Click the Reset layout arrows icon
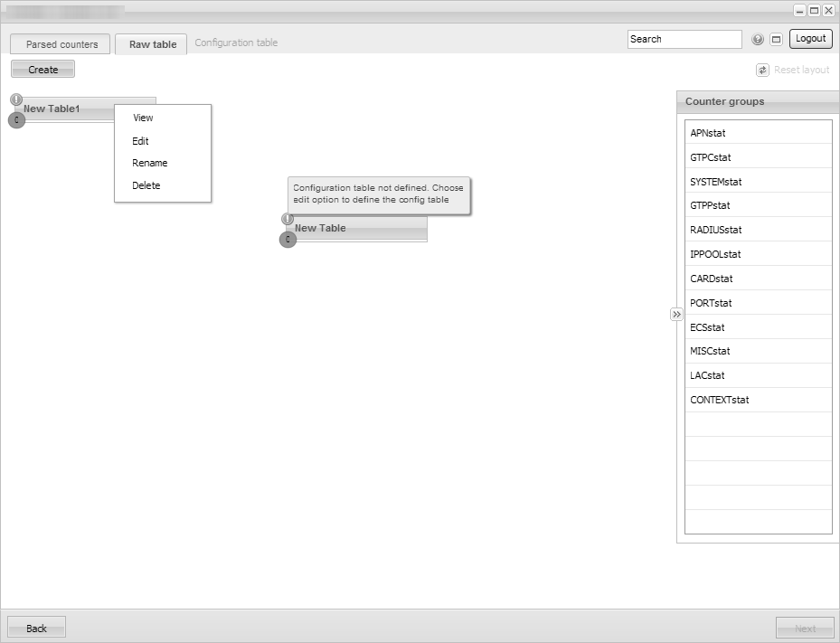The height and width of the screenshot is (643, 840). tap(762, 70)
